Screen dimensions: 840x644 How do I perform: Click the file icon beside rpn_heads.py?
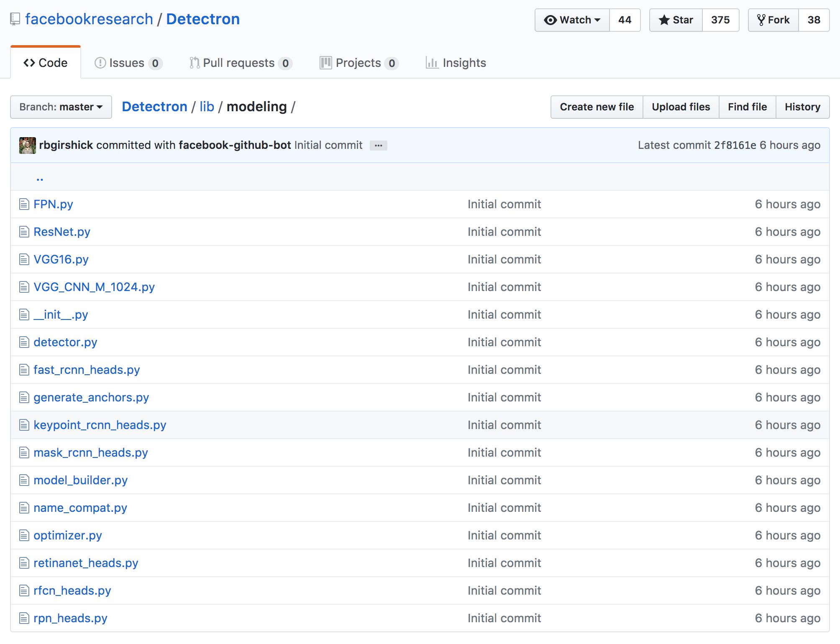[x=24, y=618]
